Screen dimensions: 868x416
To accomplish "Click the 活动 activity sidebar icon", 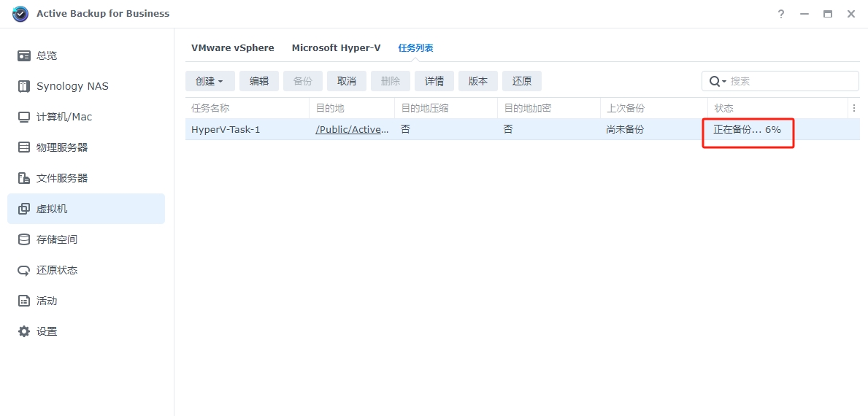I will point(24,301).
